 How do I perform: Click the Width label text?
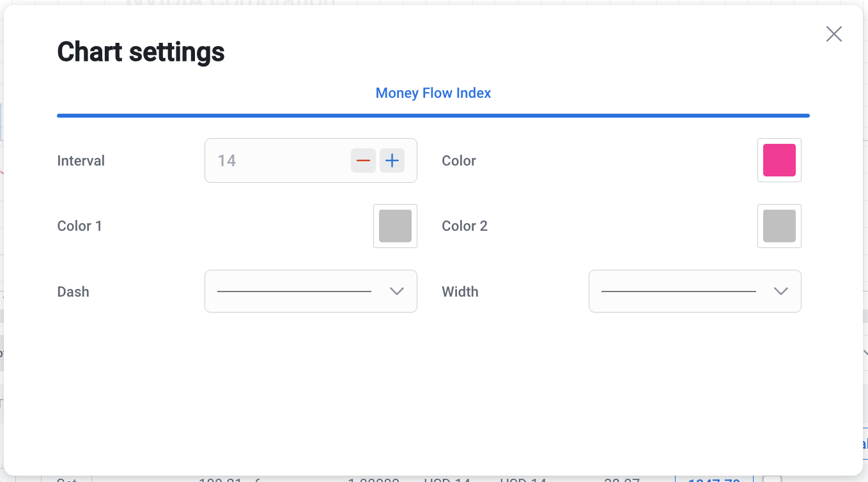460,292
